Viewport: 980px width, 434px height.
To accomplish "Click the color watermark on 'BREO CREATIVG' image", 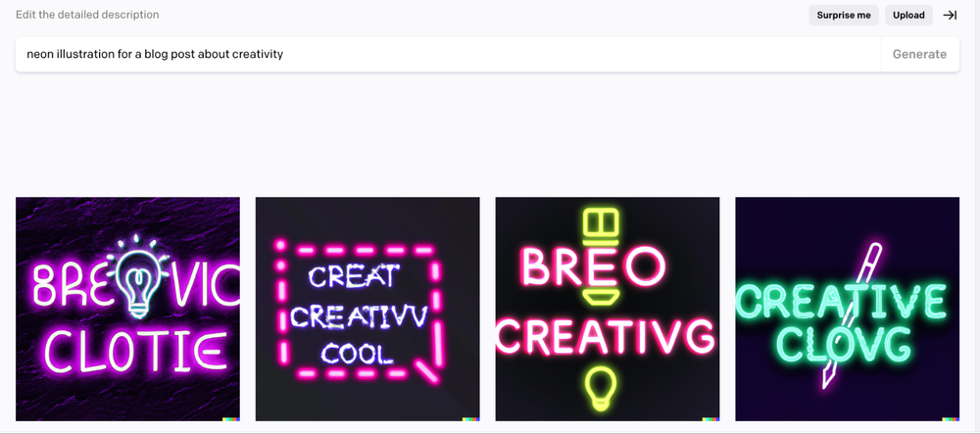I will (x=711, y=419).
